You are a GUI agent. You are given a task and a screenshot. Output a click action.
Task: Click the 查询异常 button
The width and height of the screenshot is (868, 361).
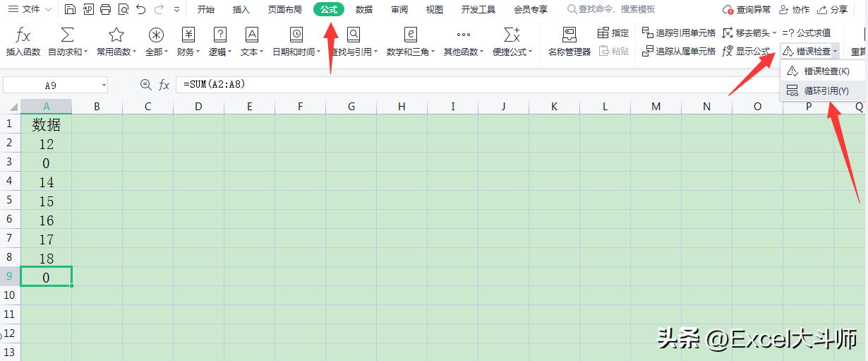(747, 9)
